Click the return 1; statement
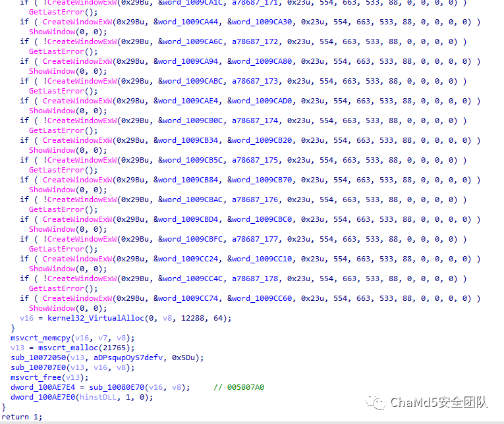 point(22,417)
